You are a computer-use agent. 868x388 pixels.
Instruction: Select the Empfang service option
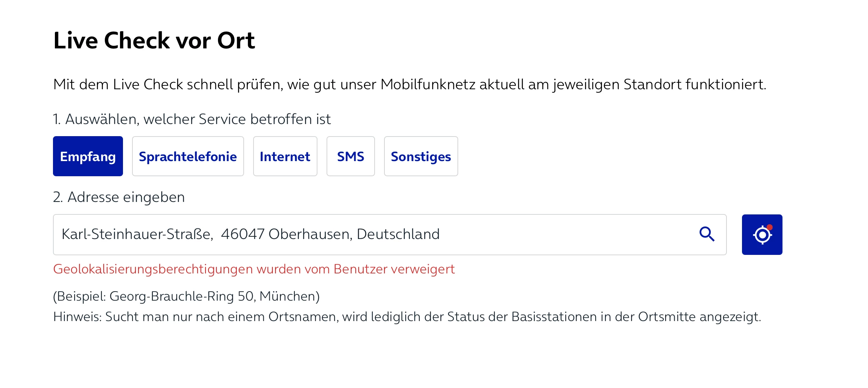[x=88, y=156]
